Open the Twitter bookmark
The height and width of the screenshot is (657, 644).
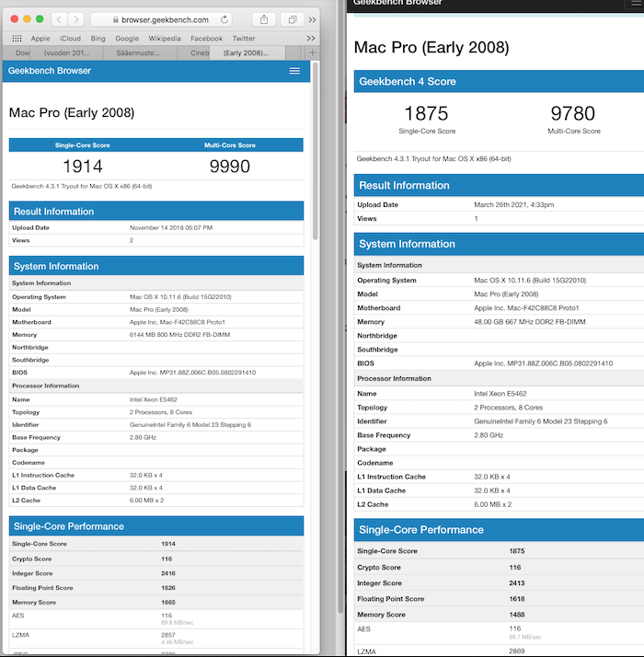pos(244,38)
